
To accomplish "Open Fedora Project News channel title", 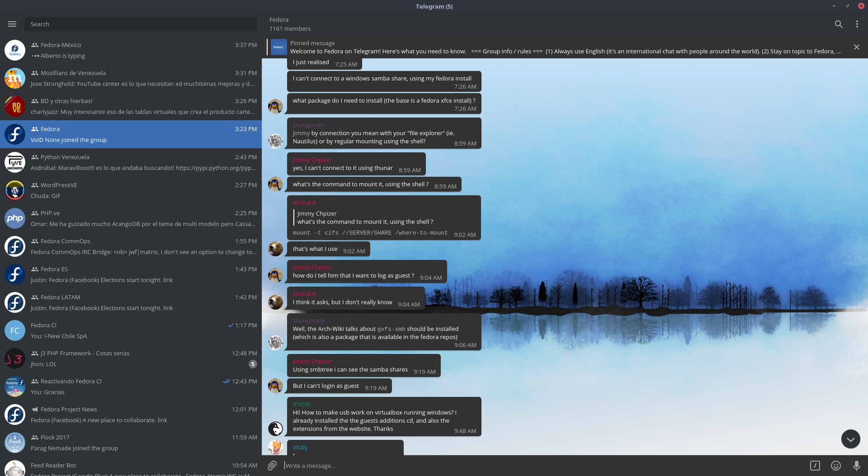I will coord(69,409).
